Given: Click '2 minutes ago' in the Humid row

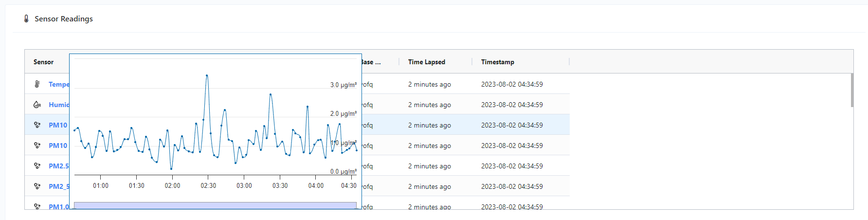Looking at the screenshot, I should pos(430,105).
